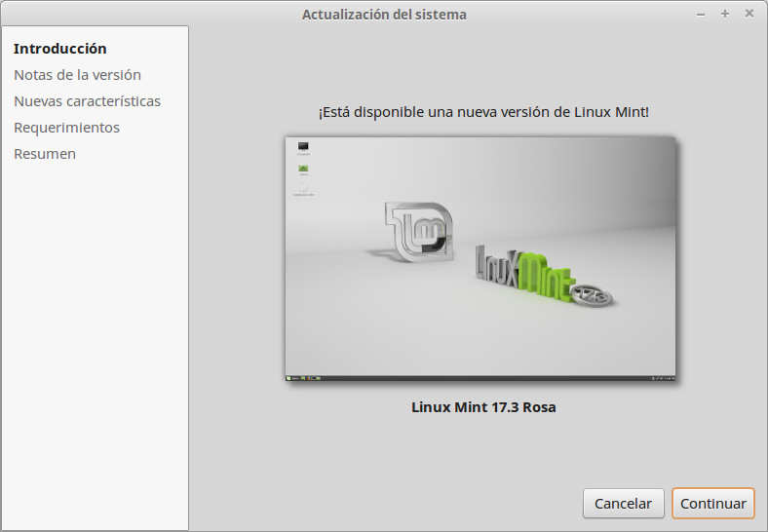Click the '¡Está disponible una nueva versión' heading
768x532 pixels.
(483, 112)
